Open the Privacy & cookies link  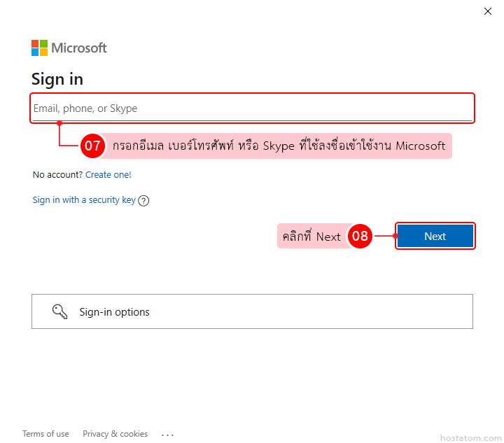tap(115, 434)
